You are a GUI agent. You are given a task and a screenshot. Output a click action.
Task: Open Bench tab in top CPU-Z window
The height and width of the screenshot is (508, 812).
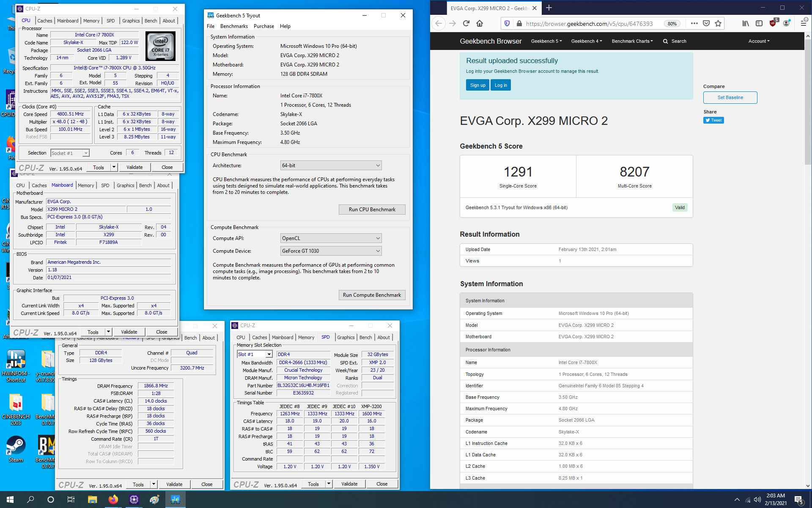(x=151, y=21)
